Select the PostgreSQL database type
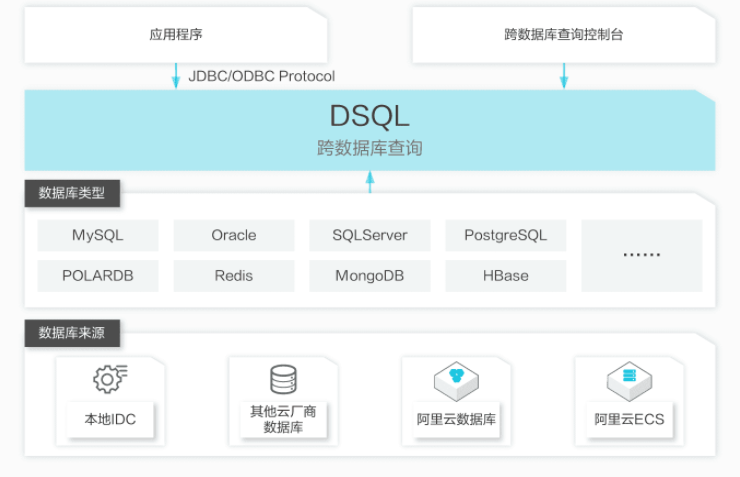Image resolution: width=740 pixels, height=477 pixels. coord(505,235)
